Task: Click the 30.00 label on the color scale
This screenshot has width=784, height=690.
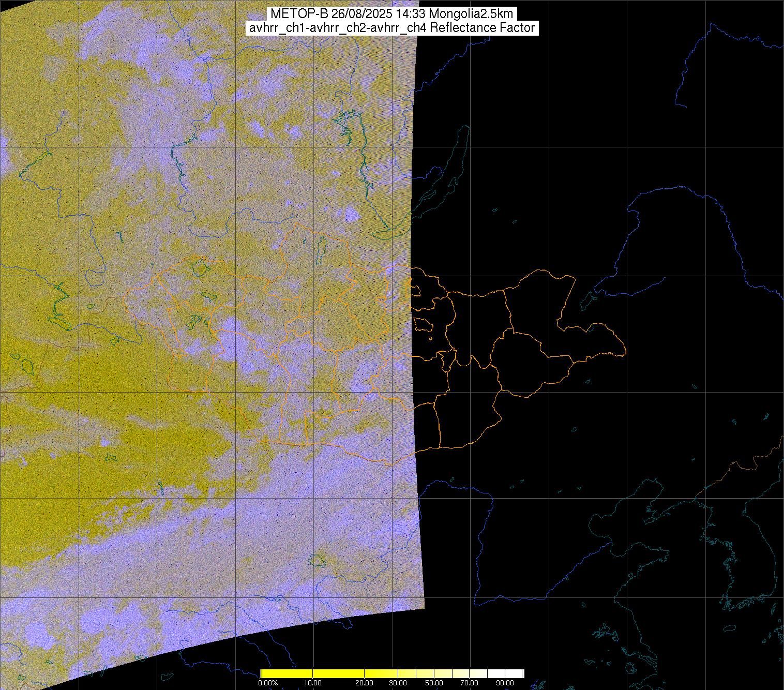Action: pos(397,683)
